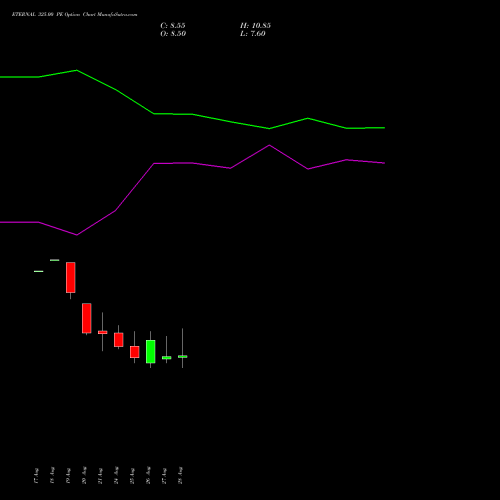The height and width of the screenshot is (500, 500).
Task: Click the red candle for 20 Aug
Action: pyautogui.click(x=87, y=318)
